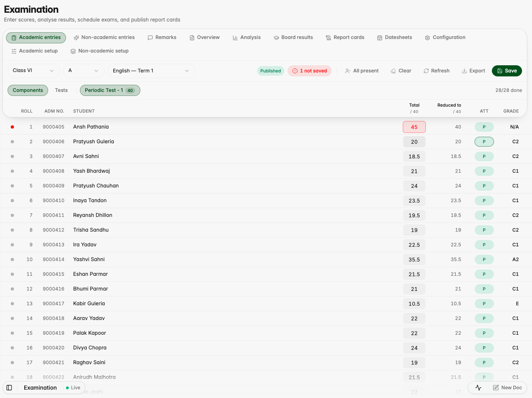
Task: Edit Yashvi Sahni's score 35.5
Action: 414,259
